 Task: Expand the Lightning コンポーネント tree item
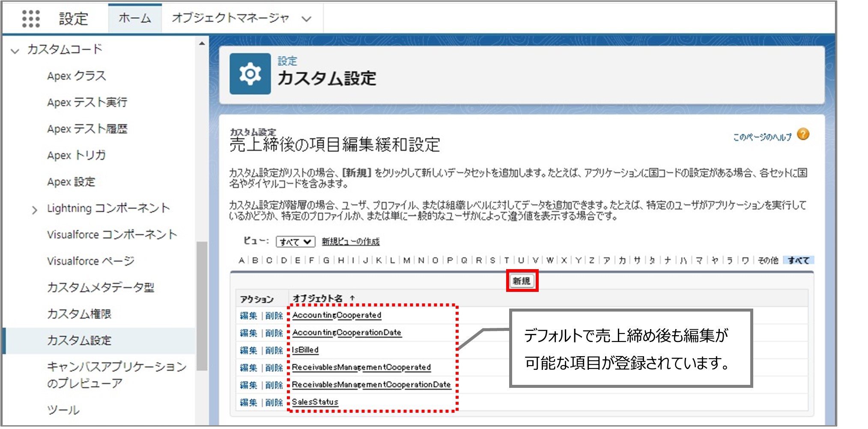[x=35, y=210]
